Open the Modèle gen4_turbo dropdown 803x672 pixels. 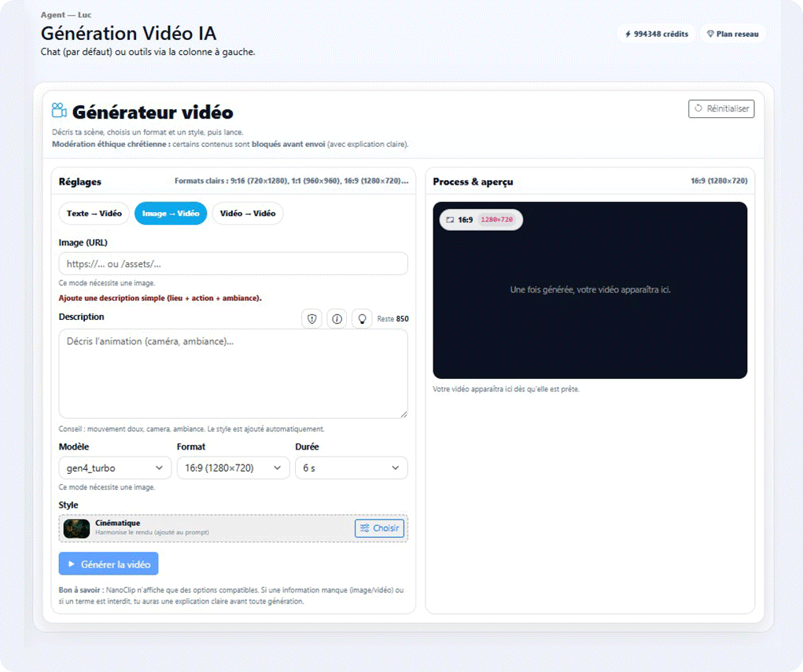(115, 468)
